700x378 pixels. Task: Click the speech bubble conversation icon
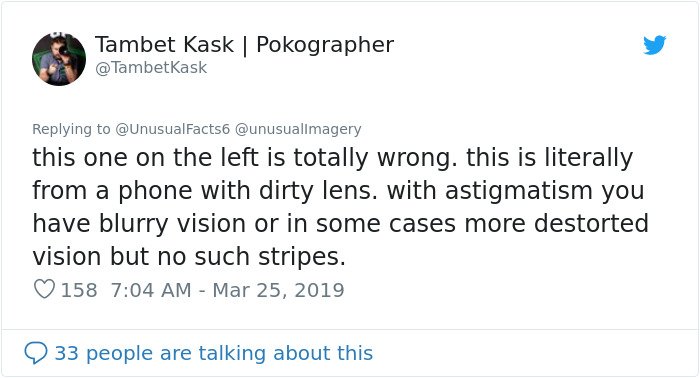[36, 353]
